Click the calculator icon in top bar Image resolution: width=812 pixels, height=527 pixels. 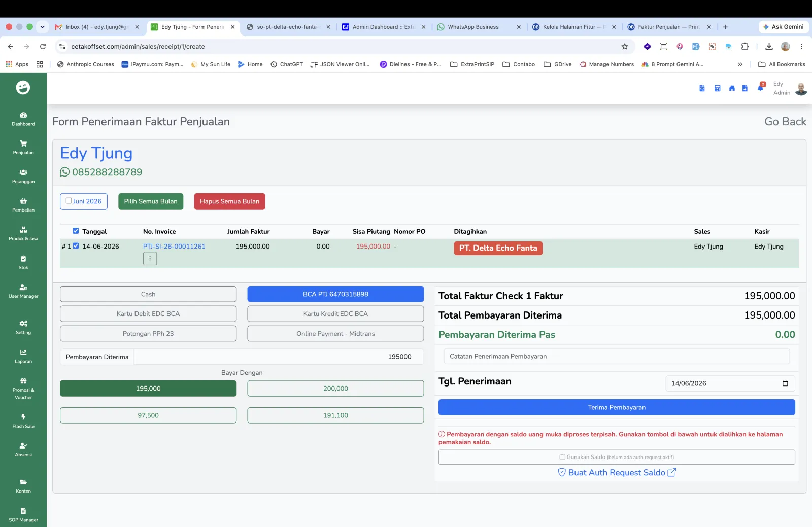pyautogui.click(x=717, y=88)
